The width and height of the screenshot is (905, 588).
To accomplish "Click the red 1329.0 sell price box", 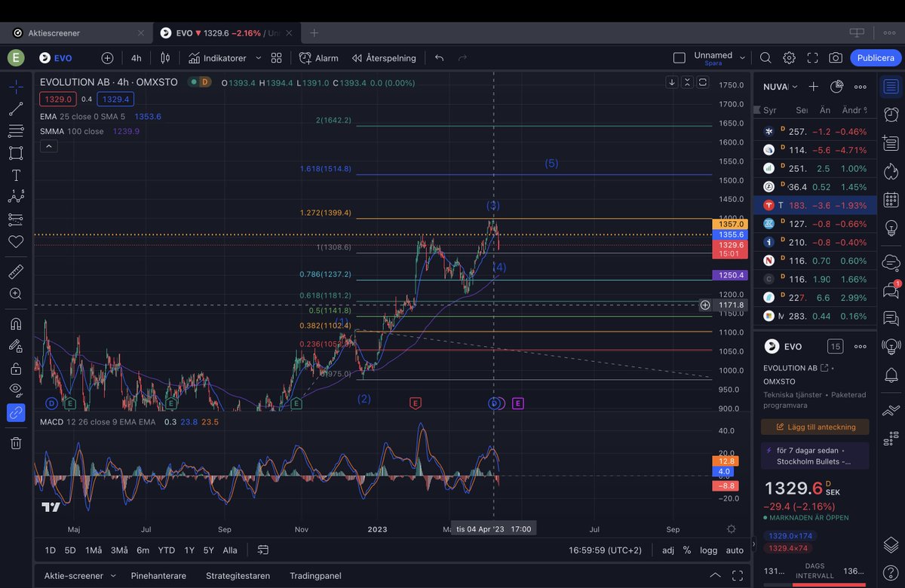I will (57, 99).
